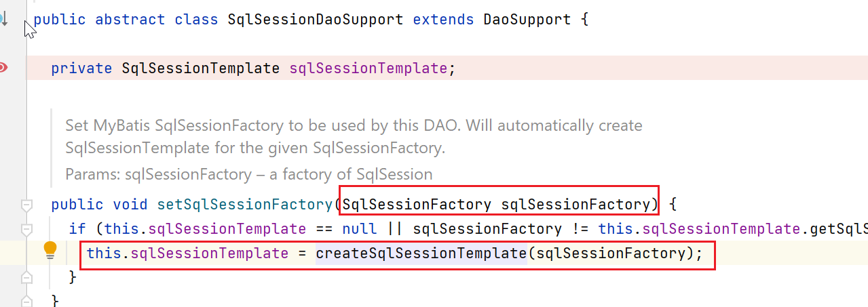
Task: Click the 'Params: sqlSessionFactory' documentation line
Action: click(249, 174)
